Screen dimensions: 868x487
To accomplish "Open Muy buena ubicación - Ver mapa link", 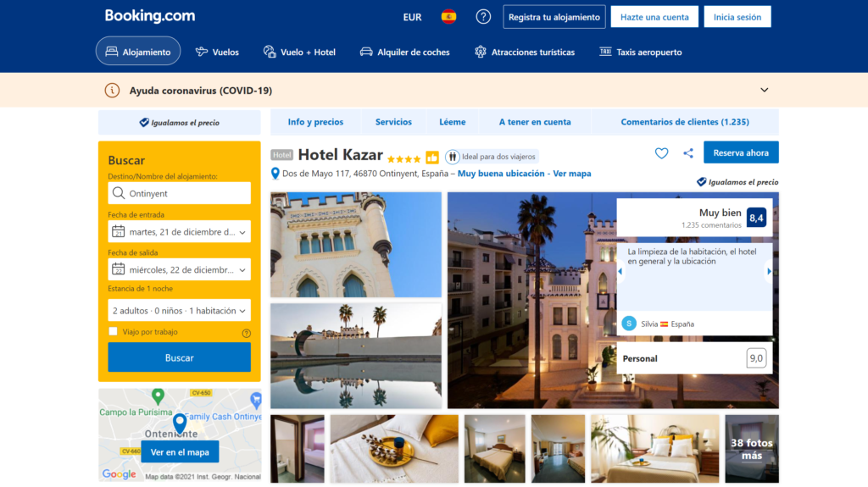I will coord(524,174).
